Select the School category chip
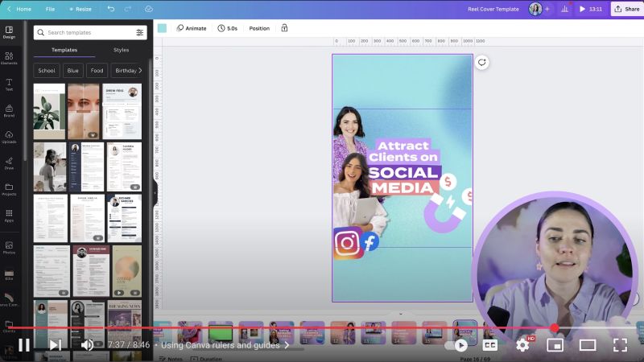The image size is (644, 362). pyautogui.click(x=47, y=71)
